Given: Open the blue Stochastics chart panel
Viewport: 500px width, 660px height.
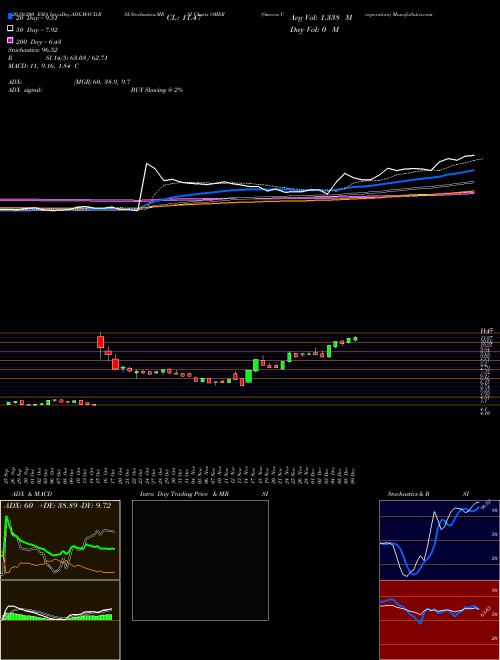Looking at the screenshot, I should pyautogui.click(x=439, y=540).
